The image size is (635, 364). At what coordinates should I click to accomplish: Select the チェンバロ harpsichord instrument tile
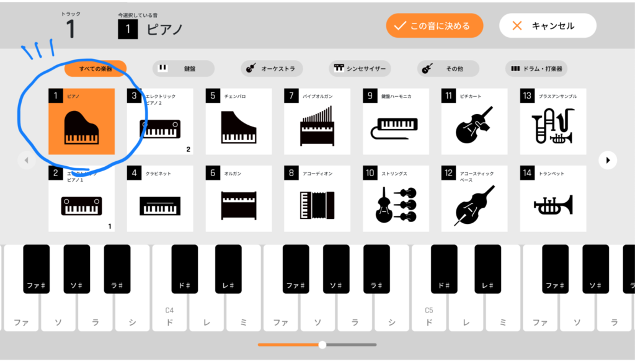pos(239,122)
